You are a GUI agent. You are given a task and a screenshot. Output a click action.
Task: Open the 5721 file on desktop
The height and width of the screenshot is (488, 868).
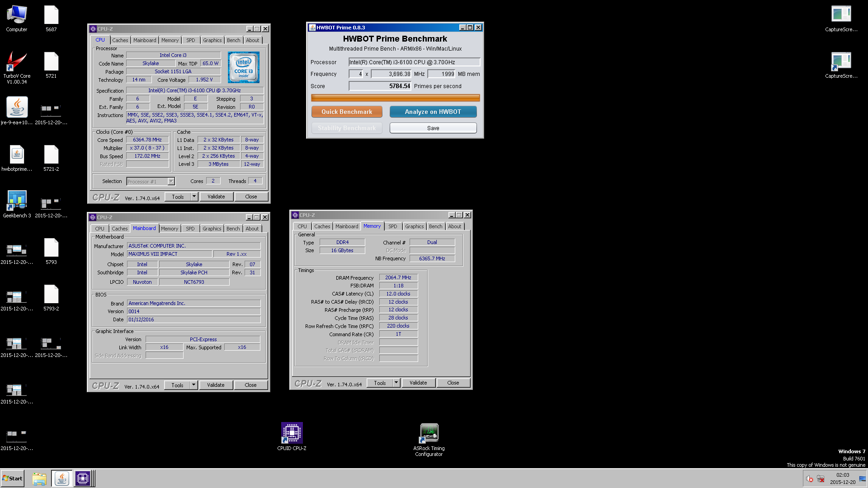51,66
